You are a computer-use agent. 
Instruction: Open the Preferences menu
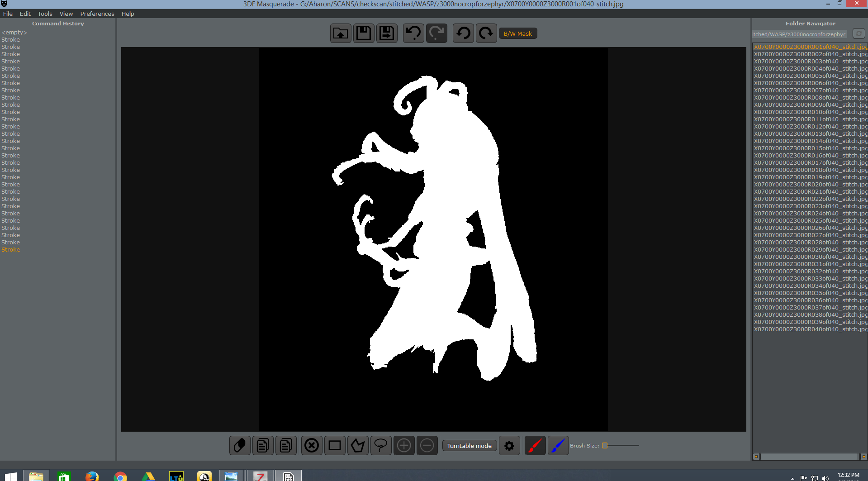tap(97, 14)
